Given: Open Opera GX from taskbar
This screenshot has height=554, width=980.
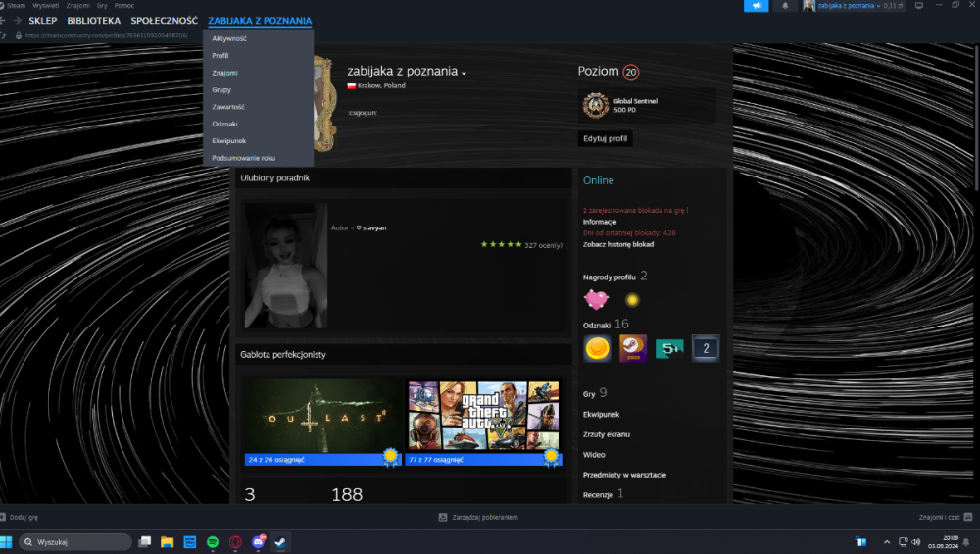Looking at the screenshot, I should (235, 542).
